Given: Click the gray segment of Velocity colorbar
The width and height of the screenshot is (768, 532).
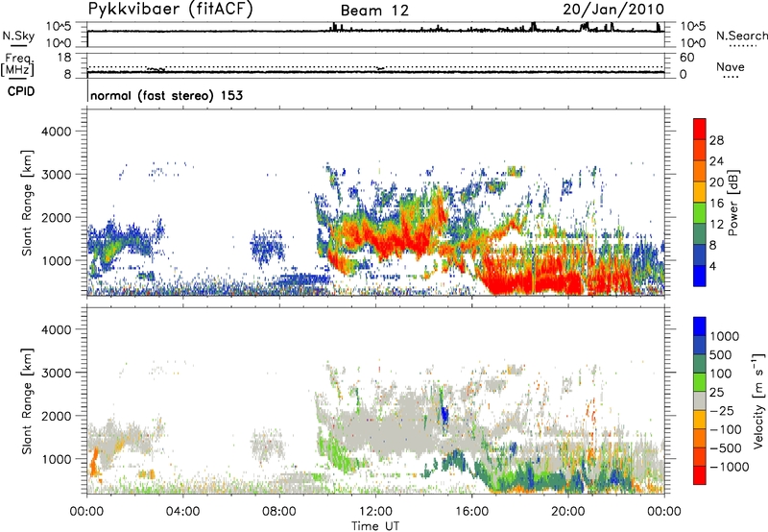Looking at the screenshot, I should [700, 400].
